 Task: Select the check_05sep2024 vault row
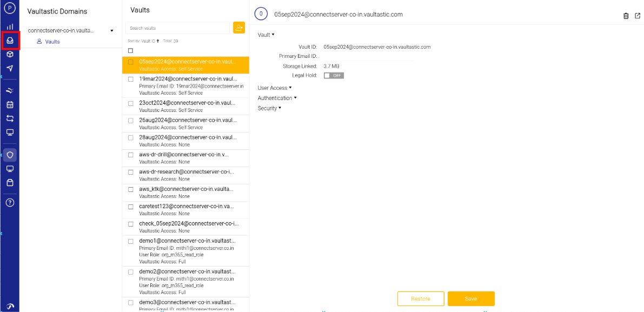coord(185,227)
